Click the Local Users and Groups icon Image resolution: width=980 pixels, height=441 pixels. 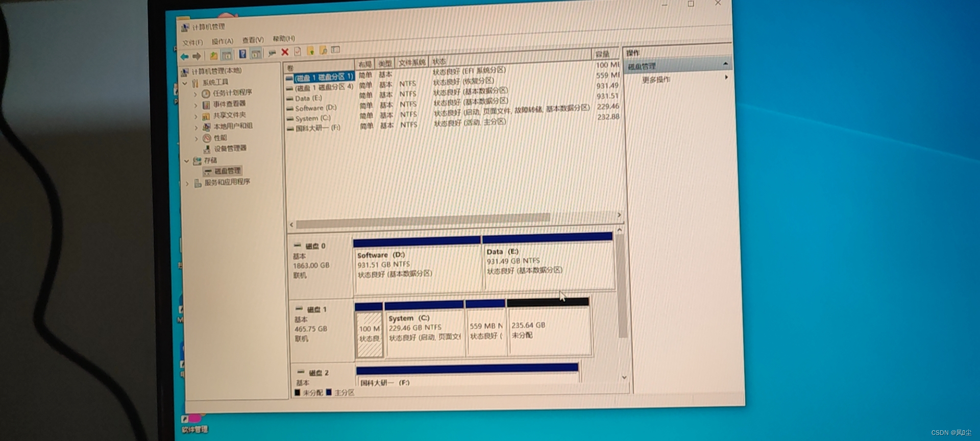207,127
